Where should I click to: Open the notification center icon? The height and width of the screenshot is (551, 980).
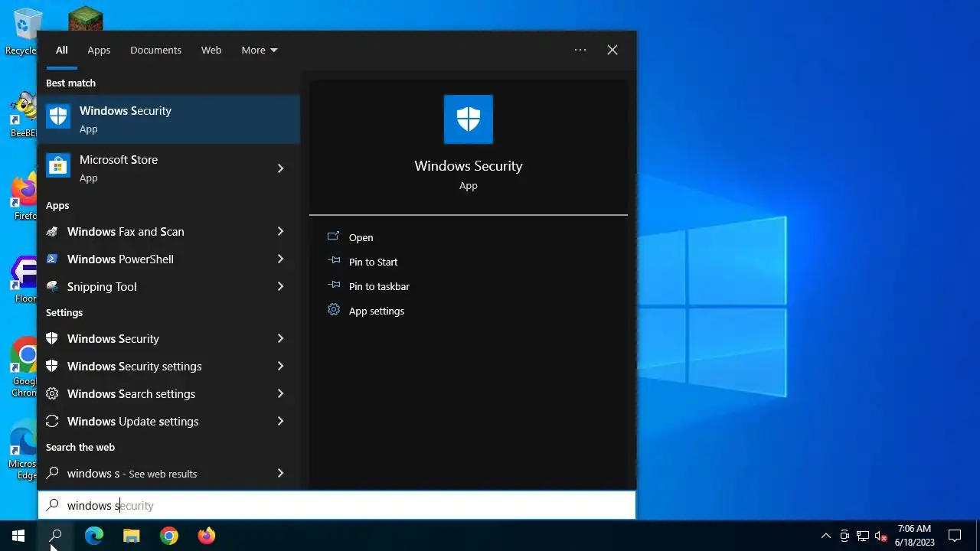point(955,536)
